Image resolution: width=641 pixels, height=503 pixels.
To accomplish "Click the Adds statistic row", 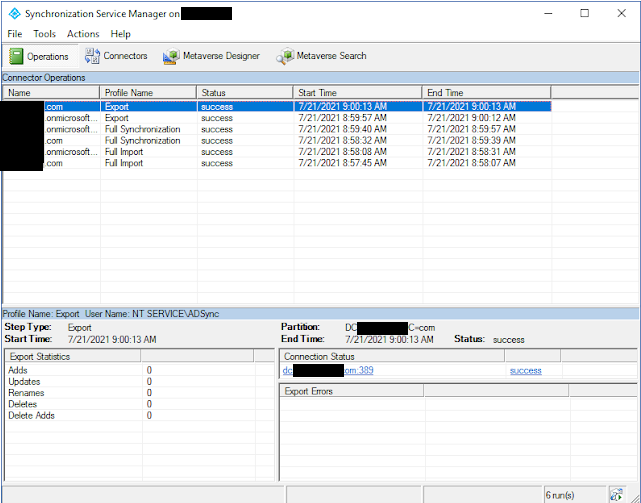I will [139, 370].
